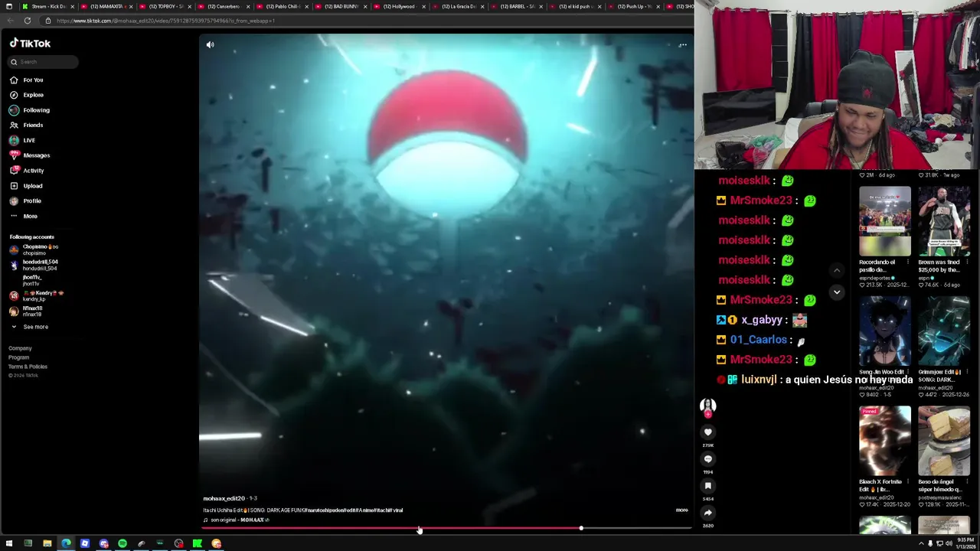
Task: Open comments on the video
Action: pos(708,459)
